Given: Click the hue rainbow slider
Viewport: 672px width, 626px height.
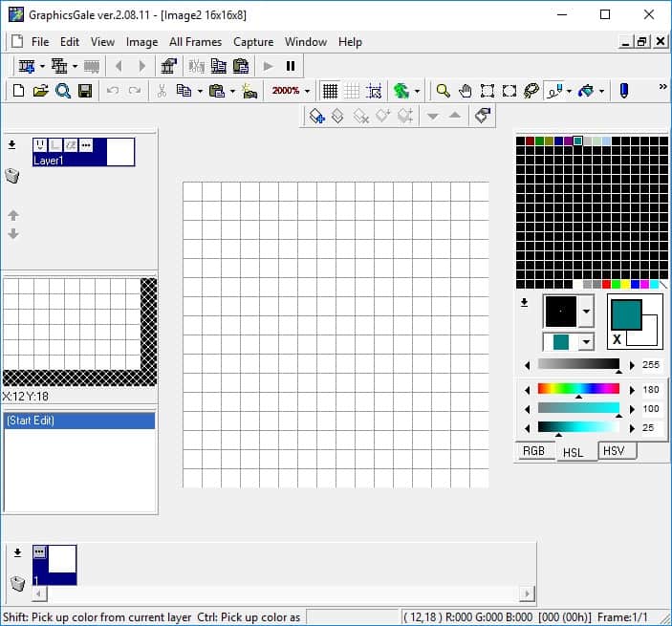Looking at the screenshot, I should coord(578,389).
